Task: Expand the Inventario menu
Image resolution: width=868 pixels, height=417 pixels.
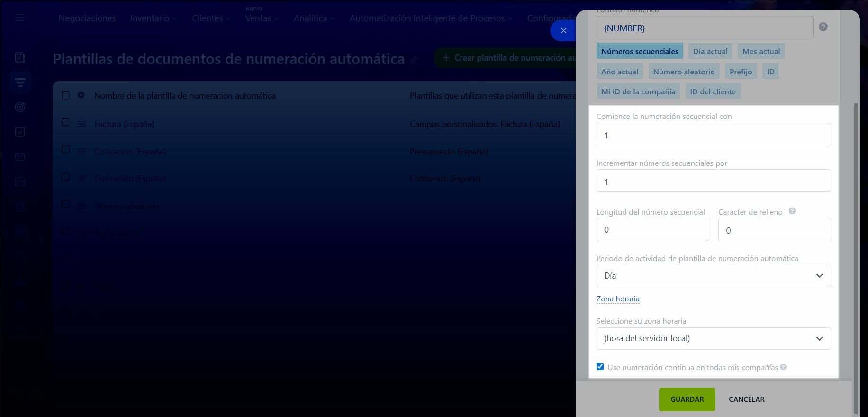Action: point(154,18)
